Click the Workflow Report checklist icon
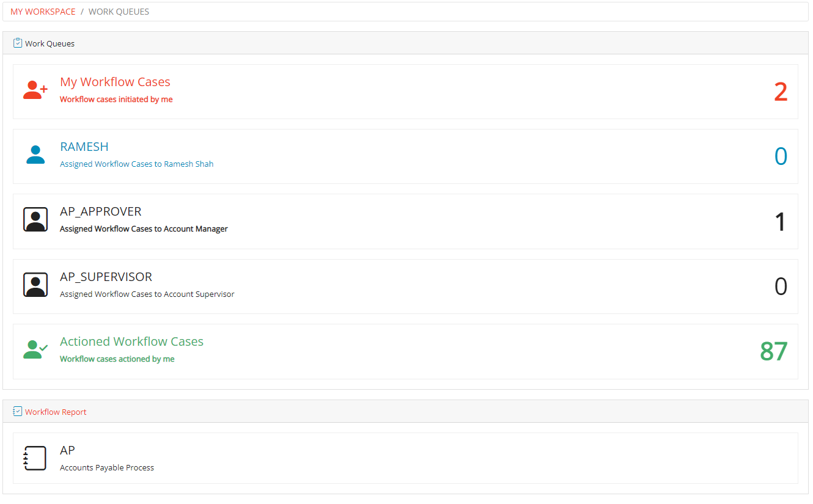Screen dimensions: 813x504 18,412
